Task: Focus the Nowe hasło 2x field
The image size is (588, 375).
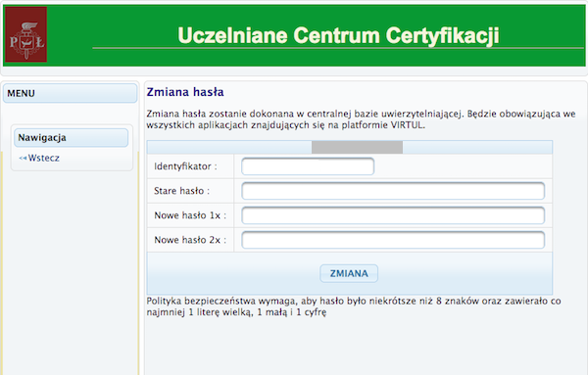Action: click(x=393, y=240)
